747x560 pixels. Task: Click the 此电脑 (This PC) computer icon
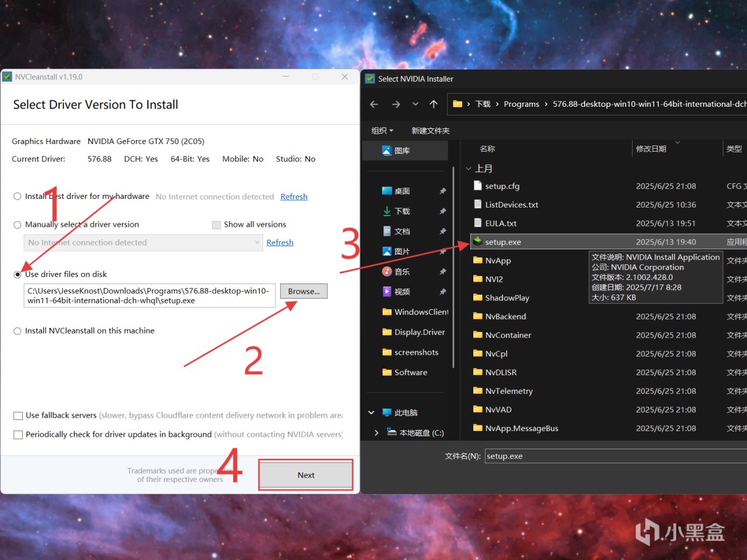pyautogui.click(x=387, y=412)
